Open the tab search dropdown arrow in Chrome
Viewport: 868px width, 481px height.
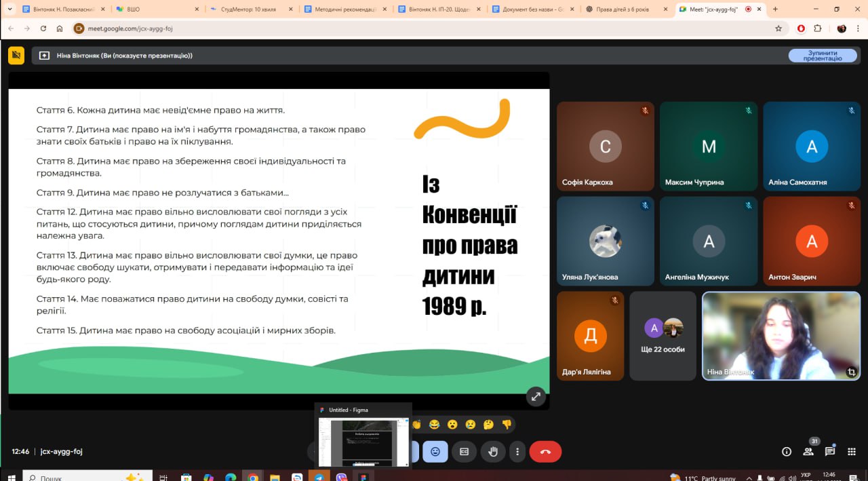(x=9, y=9)
